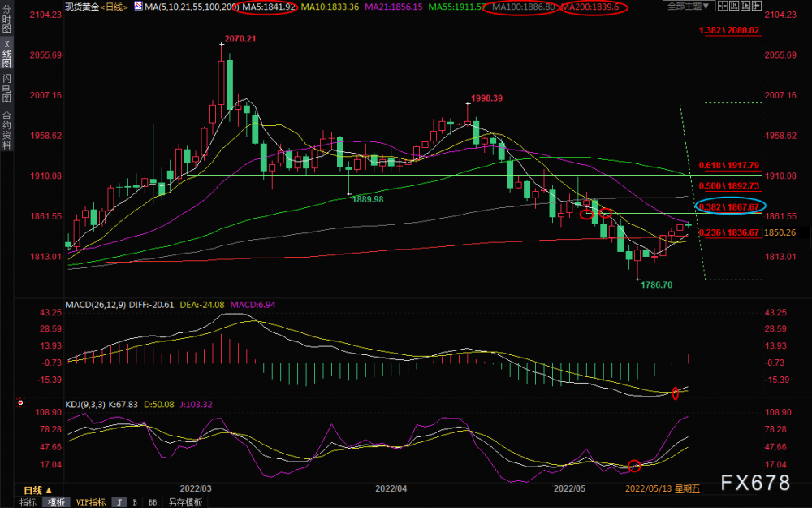Open the 指标 indicators tab
This screenshot has width=812, height=508.
(x=28, y=502)
